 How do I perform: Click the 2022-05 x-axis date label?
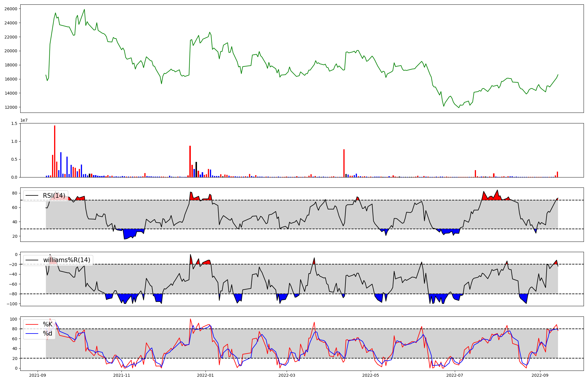click(370, 375)
